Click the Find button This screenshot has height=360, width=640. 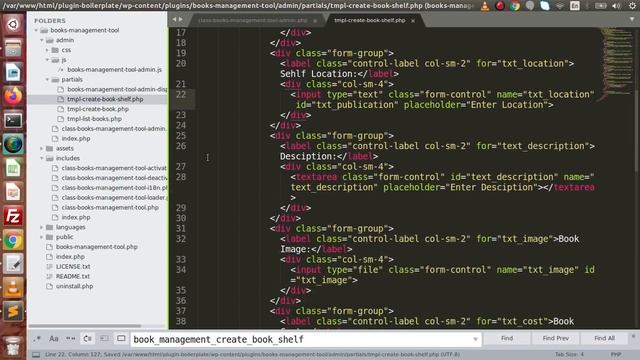(x=507, y=338)
